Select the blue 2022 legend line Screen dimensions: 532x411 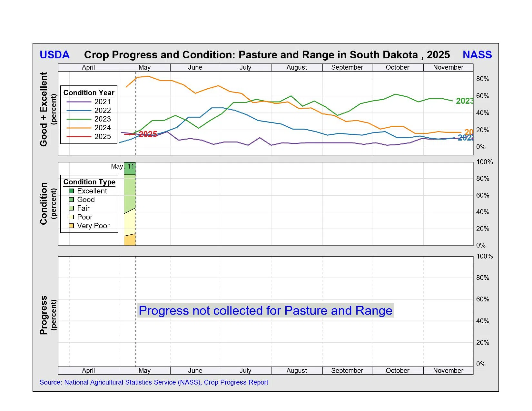(79, 111)
